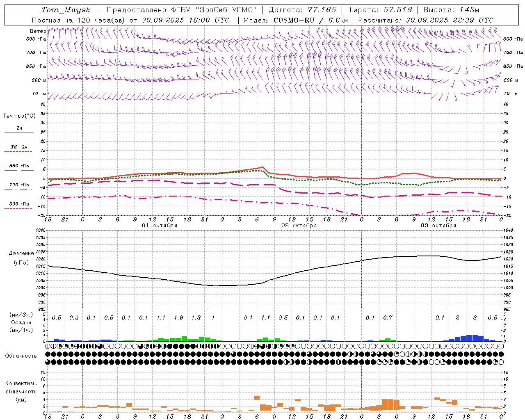Click the Давление pressure panel label
Image resolution: width=525 pixels, height=420 pixels.
click(x=21, y=253)
